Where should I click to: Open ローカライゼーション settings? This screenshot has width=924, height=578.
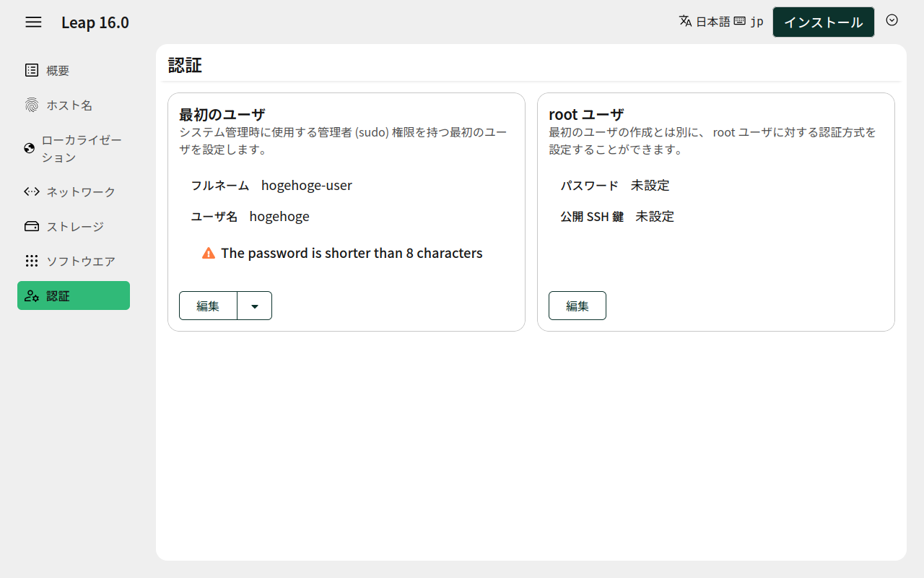[74, 148]
